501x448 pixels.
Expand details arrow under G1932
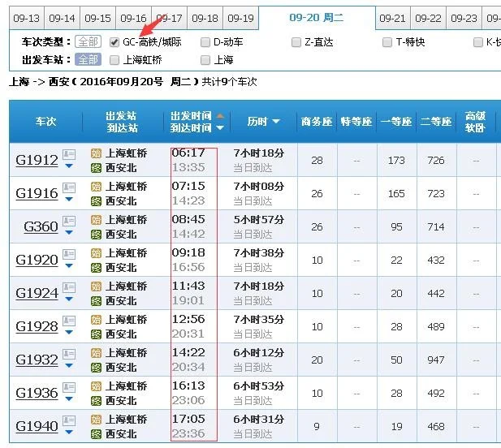(69, 365)
